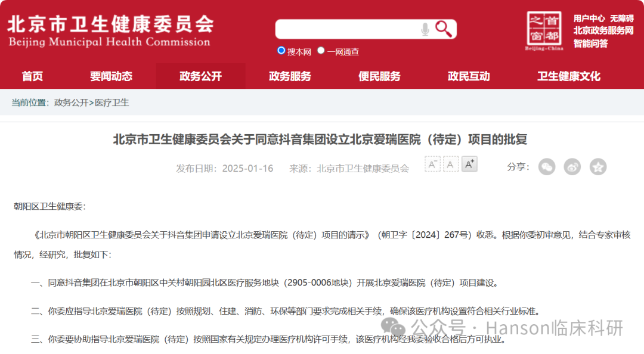Click the article title about 北京爱瑞医院
Image resolution: width=644 pixels, height=354 pixels.
(x=320, y=139)
